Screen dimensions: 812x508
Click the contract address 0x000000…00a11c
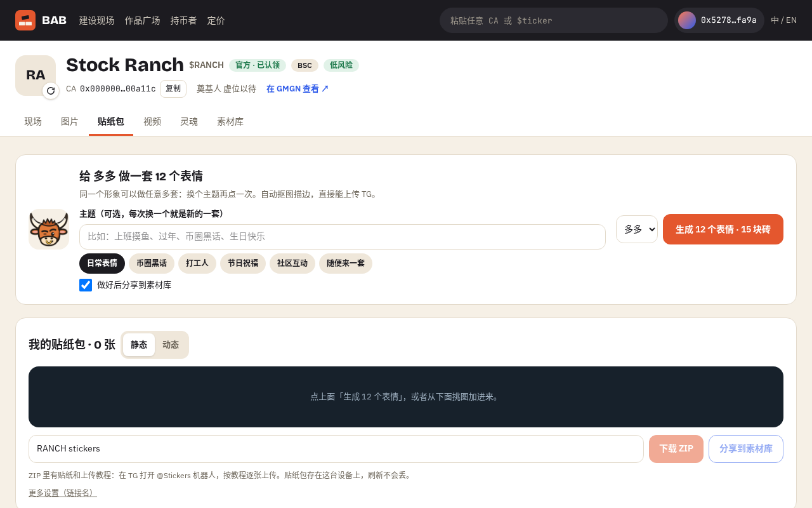(118, 89)
